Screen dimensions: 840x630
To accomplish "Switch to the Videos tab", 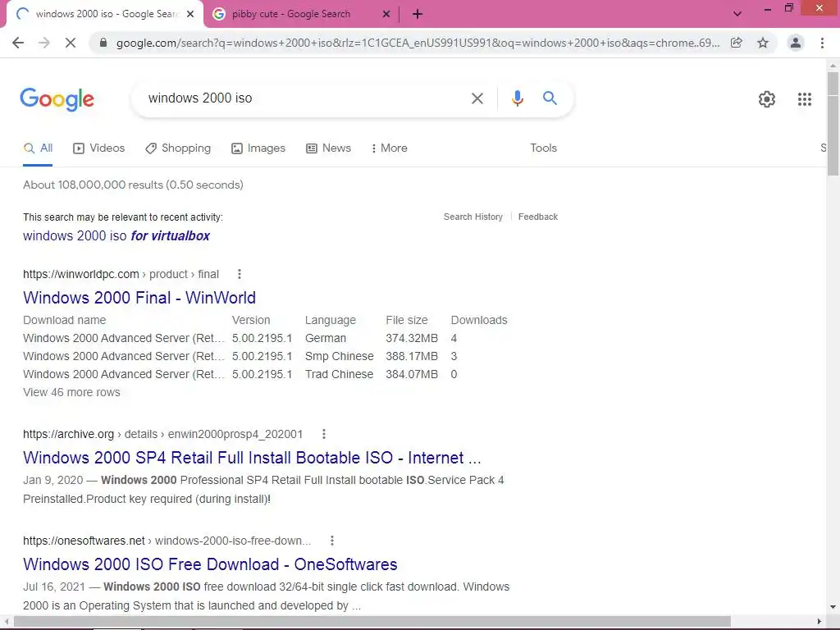I will pyautogui.click(x=99, y=148).
